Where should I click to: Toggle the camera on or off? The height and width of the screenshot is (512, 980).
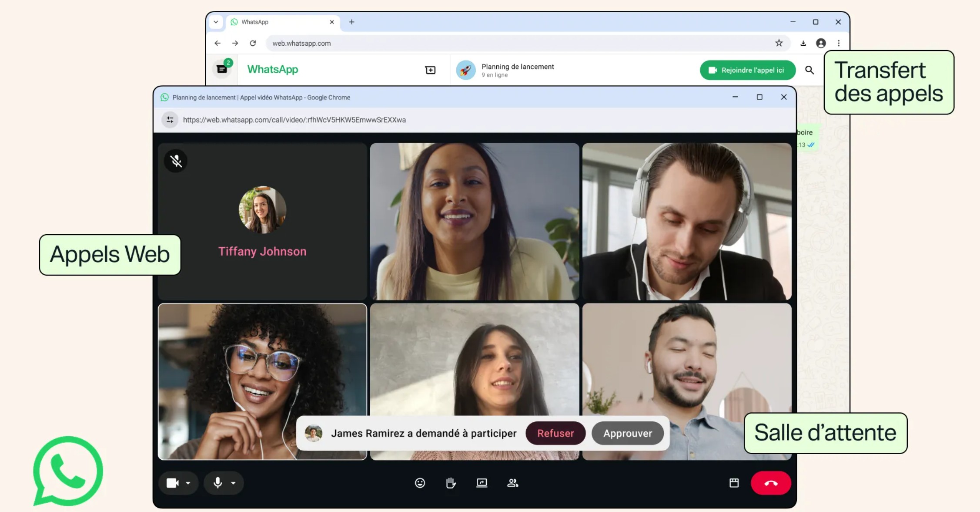173,483
